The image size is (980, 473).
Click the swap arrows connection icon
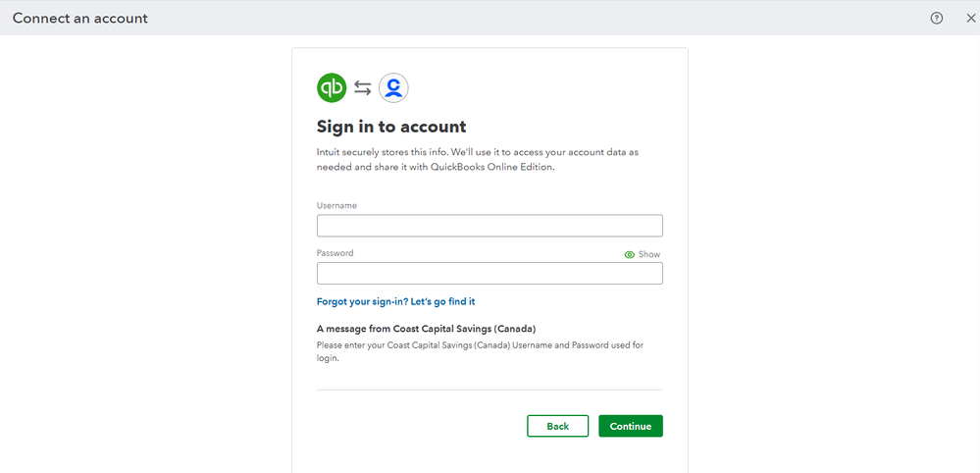(x=363, y=88)
